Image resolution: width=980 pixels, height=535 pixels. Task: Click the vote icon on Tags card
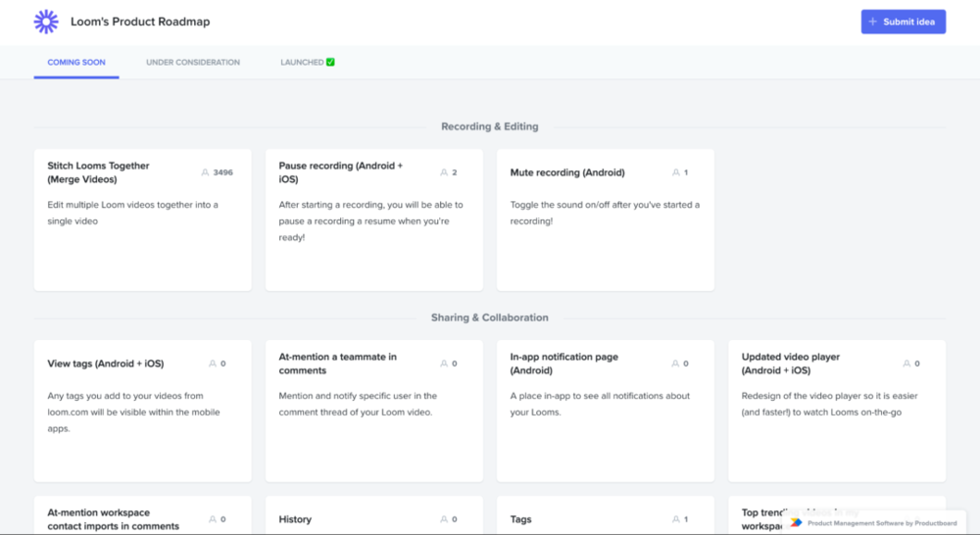(675, 519)
